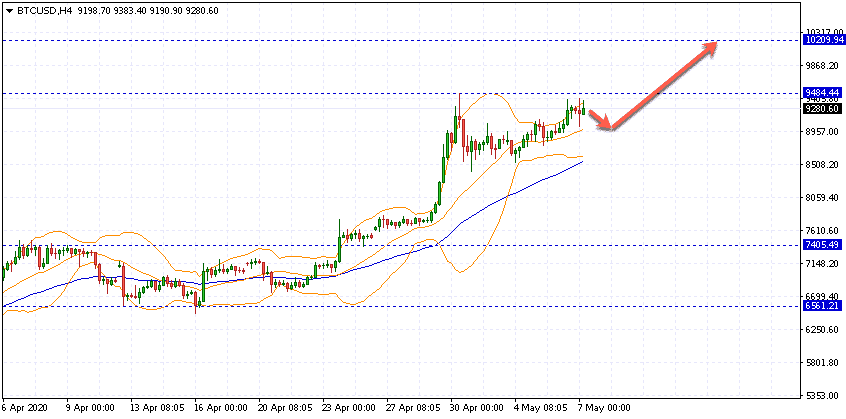Screen dimensions: 846x419
Task: Select the blue 7405.49 level price tag
Action: tap(823, 245)
